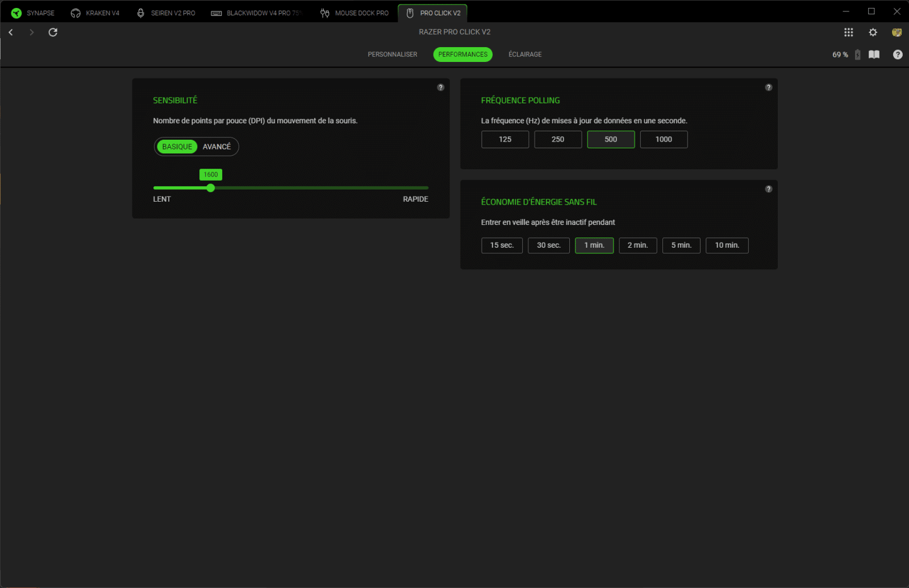Image resolution: width=909 pixels, height=588 pixels.
Task: Open the top-right help question mark
Action: click(898, 55)
